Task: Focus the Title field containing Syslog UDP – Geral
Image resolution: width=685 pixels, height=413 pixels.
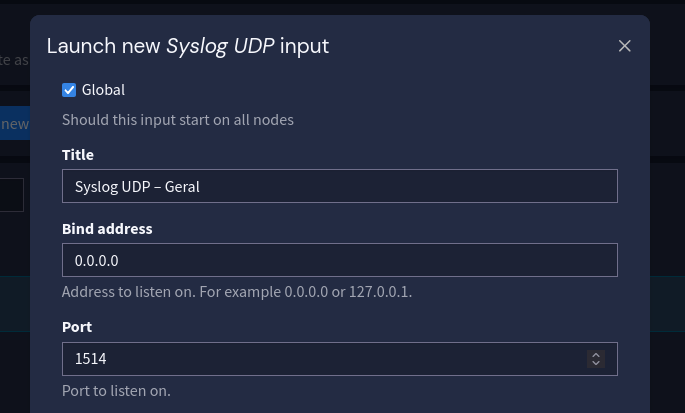Action: 339,186
